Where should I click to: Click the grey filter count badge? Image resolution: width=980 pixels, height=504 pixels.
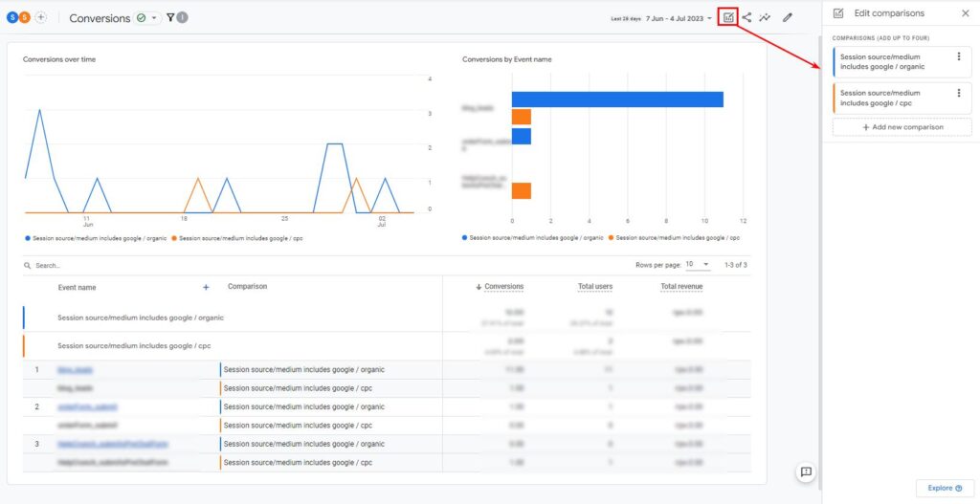tap(182, 18)
